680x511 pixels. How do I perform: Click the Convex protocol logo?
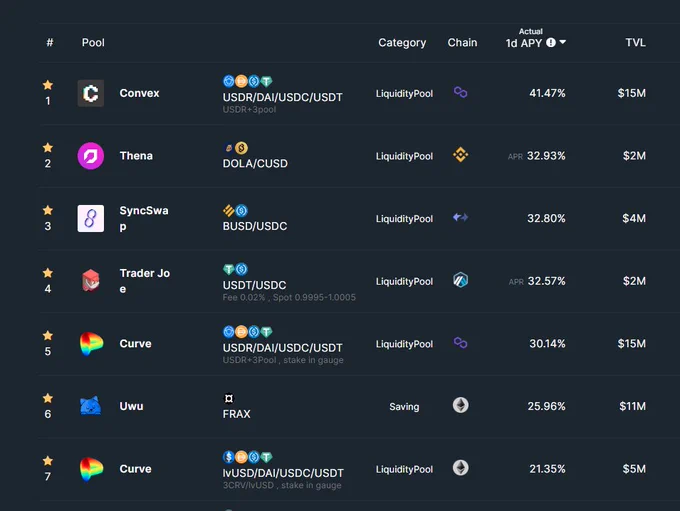[x=91, y=93]
